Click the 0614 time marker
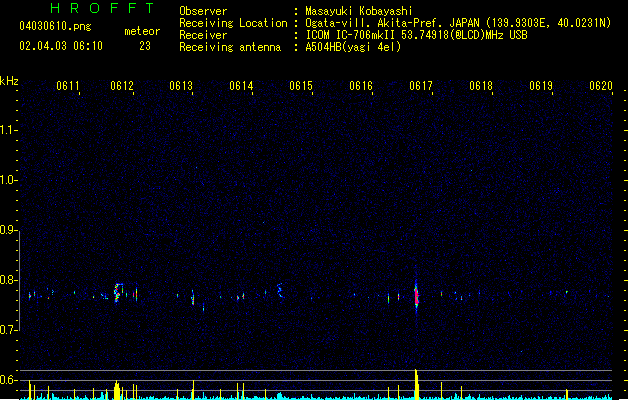Screen dimensions: 629x400 coord(241,85)
